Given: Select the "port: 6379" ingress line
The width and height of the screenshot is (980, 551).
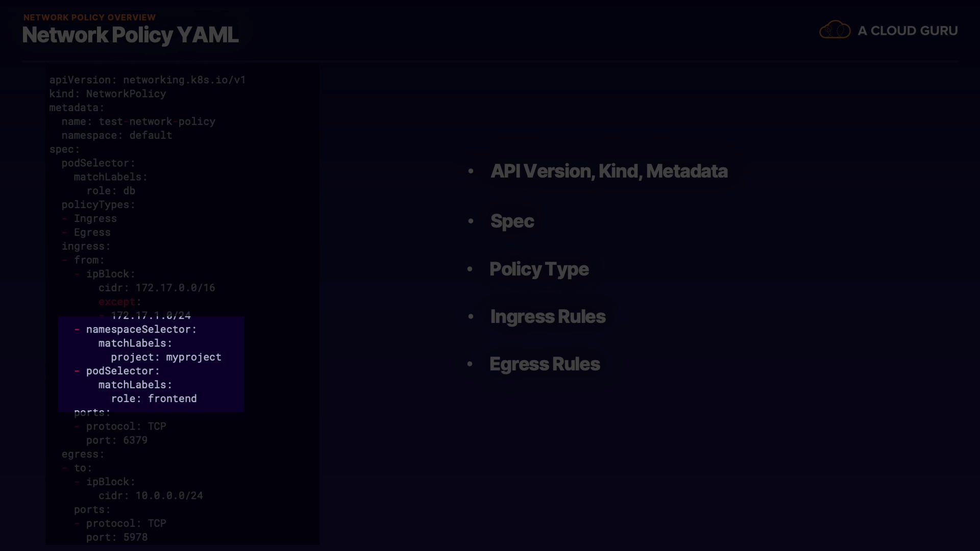Looking at the screenshot, I should pos(116,440).
